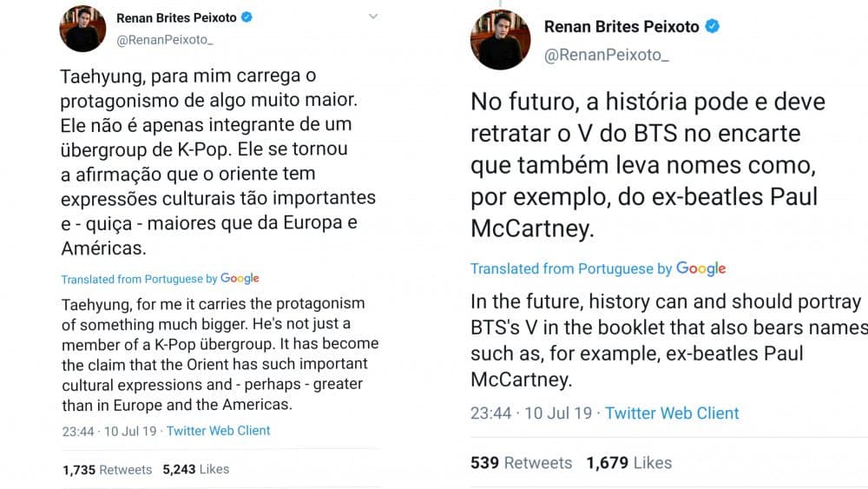Click the Google logo in the left tweet
Image resolution: width=868 pixels, height=489 pixels.
[240, 279]
